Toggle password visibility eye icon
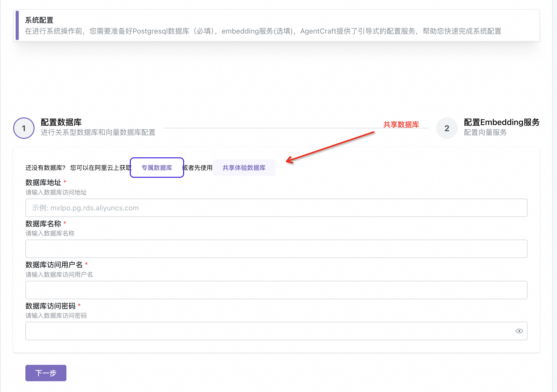 tap(519, 331)
